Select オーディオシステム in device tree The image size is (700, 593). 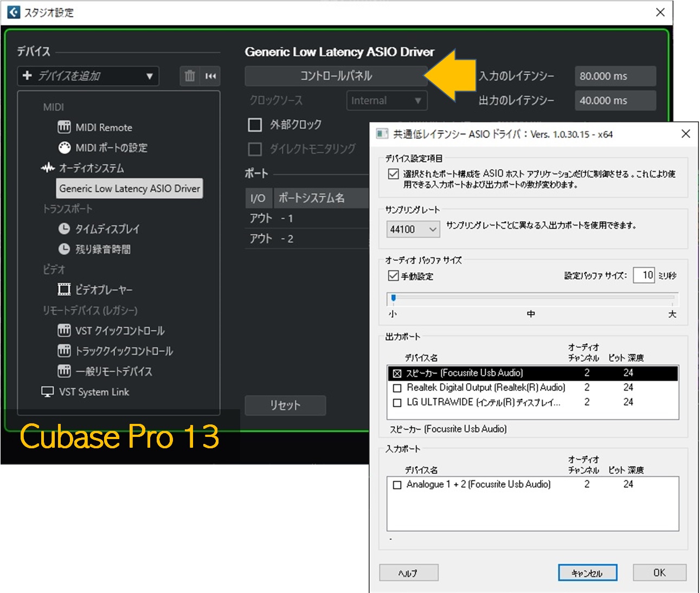pos(91,168)
